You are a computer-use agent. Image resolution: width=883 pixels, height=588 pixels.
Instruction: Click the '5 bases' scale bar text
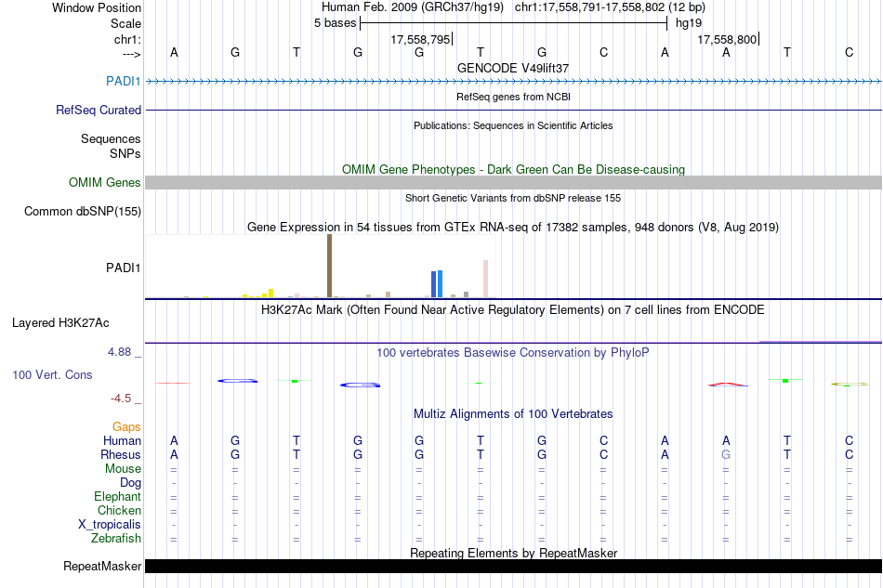pyautogui.click(x=335, y=23)
